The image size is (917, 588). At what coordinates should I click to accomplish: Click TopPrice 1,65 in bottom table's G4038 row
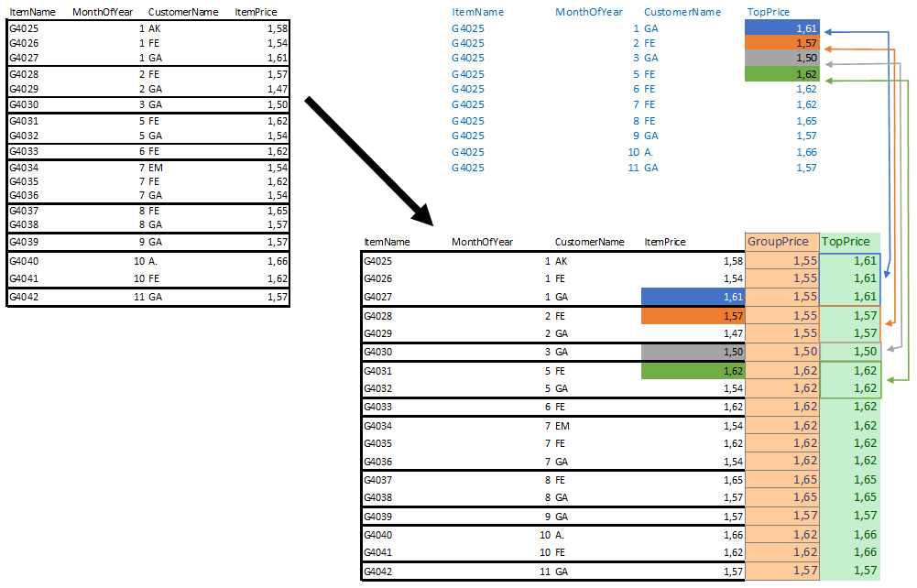tap(865, 497)
